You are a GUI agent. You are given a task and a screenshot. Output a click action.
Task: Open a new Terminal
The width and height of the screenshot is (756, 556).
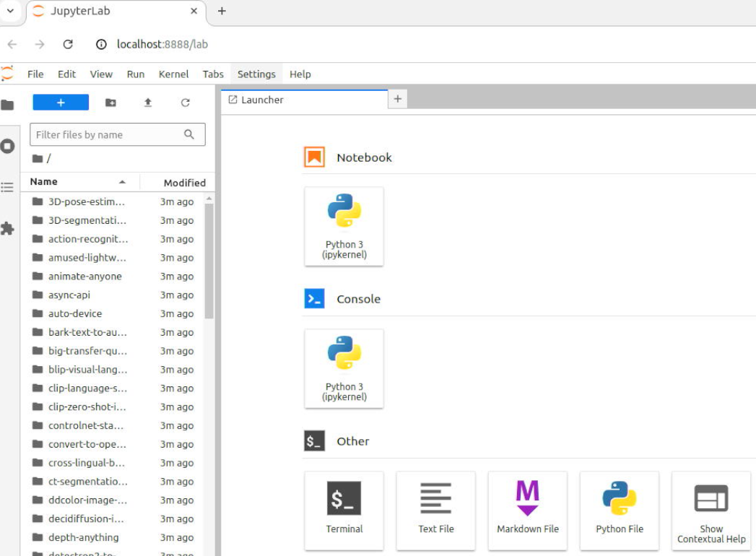(x=344, y=511)
